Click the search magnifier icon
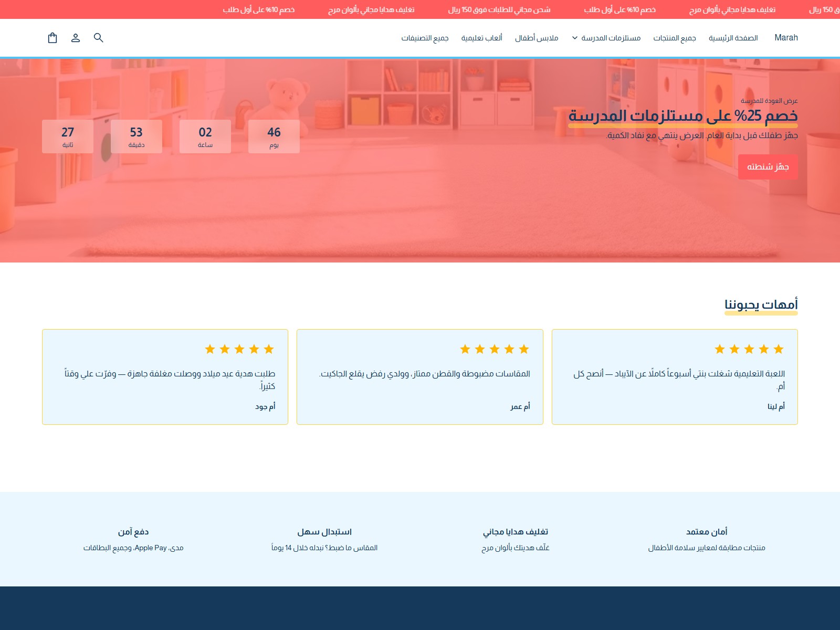The height and width of the screenshot is (630, 840). (x=99, y=38)
